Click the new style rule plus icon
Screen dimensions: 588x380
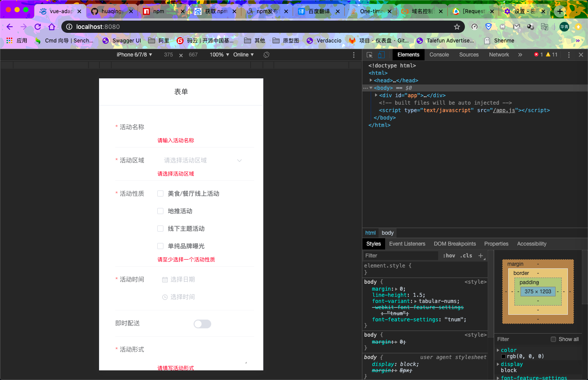481,256
